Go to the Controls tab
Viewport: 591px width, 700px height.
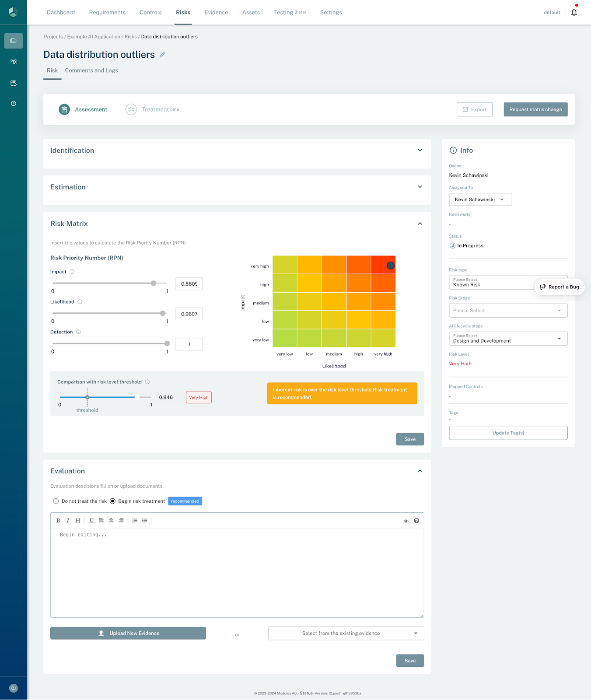[151, 12]
